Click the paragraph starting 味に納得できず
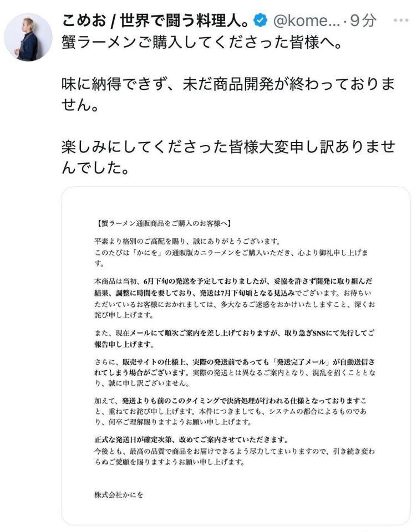This screenshot has height=532, width=417. pos(227,94)
